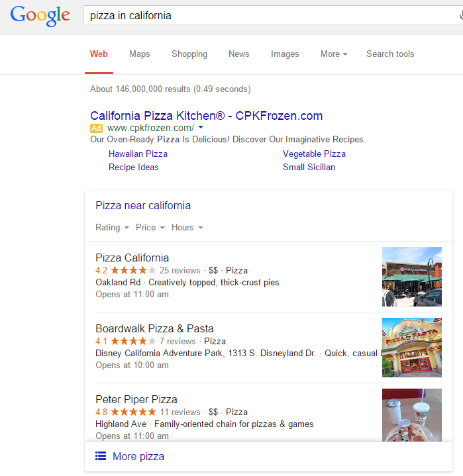Select the Shopping tab
Screen dimensions: 463x476
click(189, 54)
